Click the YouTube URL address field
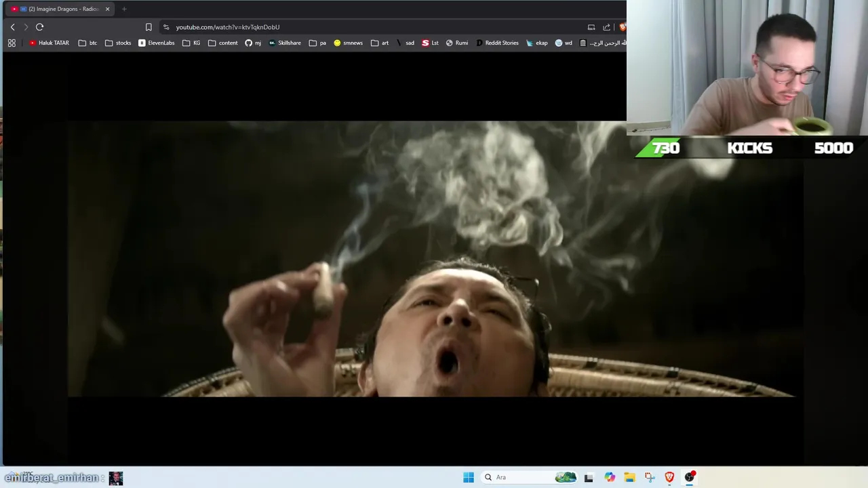 tap(228, 27)
